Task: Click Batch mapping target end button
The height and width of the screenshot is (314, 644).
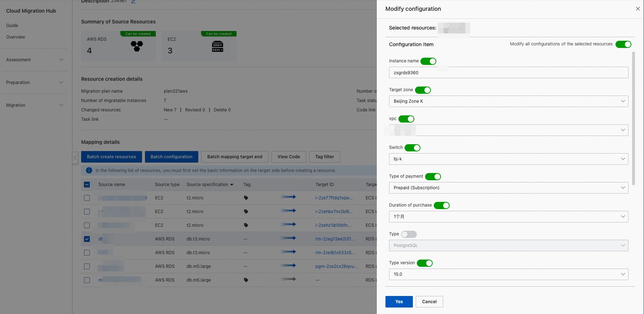Action: (x=235, y=157)
